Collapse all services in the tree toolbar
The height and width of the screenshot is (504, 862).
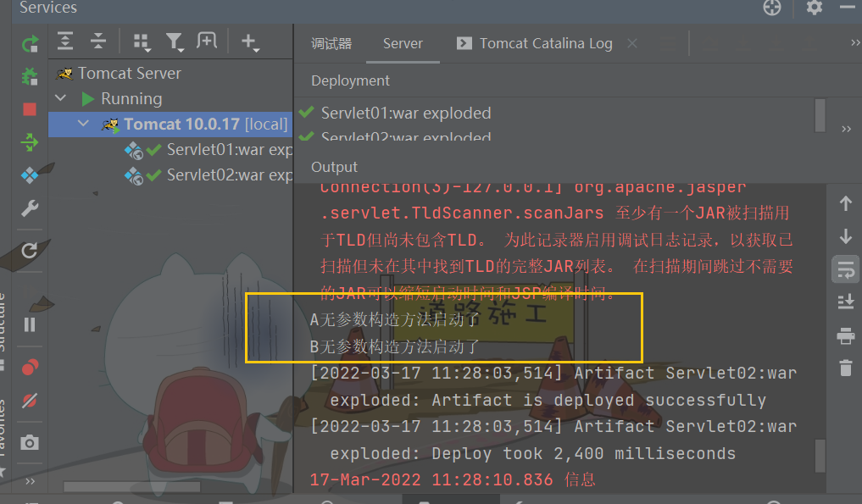[98, 42]
